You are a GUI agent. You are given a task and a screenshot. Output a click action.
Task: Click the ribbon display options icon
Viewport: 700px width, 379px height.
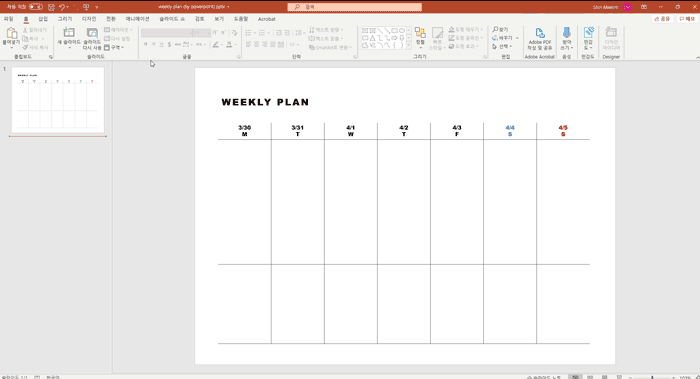(x=644, y=7)
